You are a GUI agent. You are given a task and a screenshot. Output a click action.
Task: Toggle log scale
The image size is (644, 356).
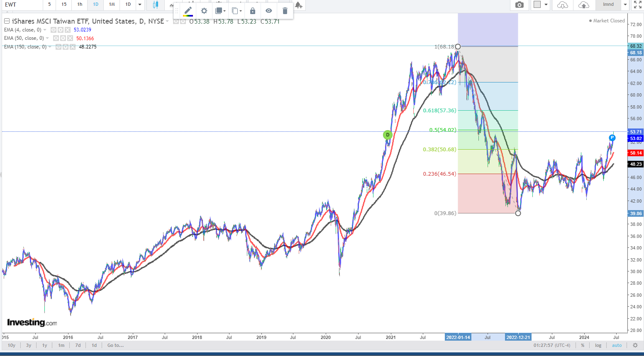click(598, 345)
